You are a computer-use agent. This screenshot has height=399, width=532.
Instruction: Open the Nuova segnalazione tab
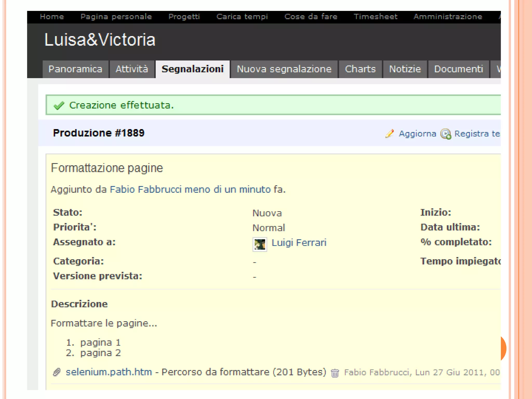point(284,69)
